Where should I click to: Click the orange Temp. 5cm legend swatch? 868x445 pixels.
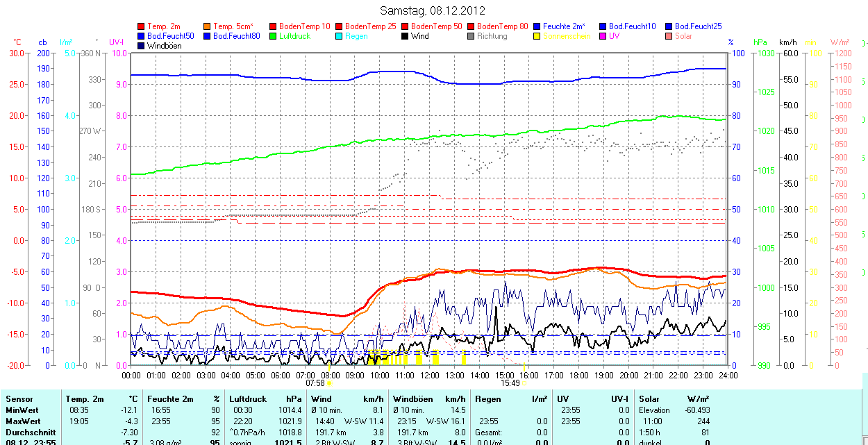pos(208,26)
